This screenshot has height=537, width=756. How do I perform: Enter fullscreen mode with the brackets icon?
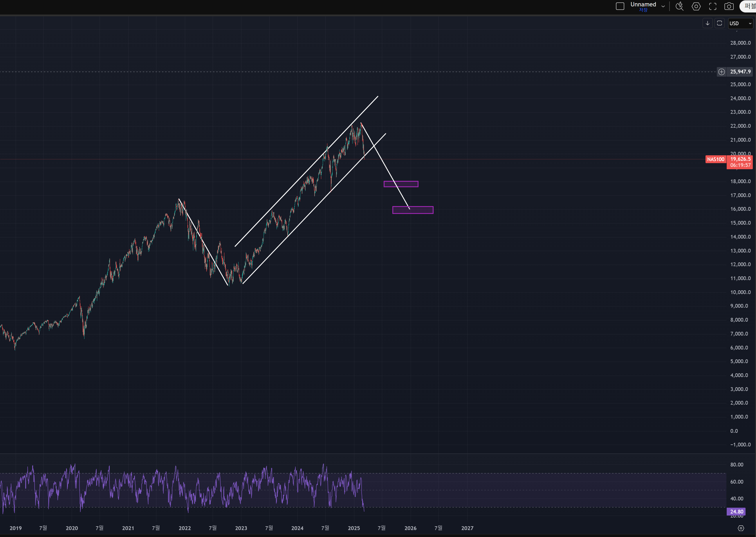[x=713, y=6]
